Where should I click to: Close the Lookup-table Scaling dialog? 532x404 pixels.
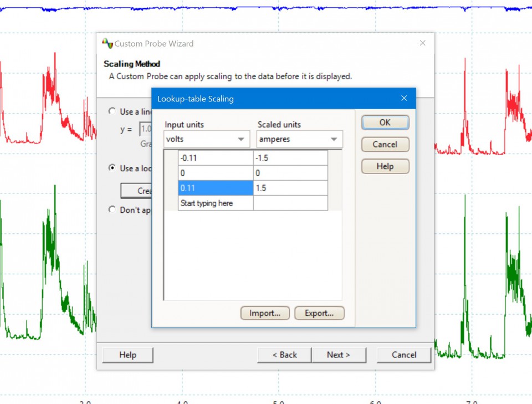coord(404,99)
